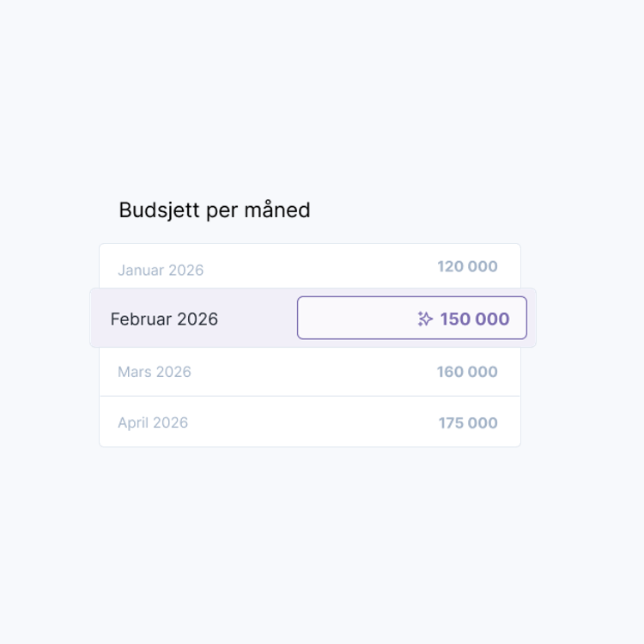Click blank space between April 2026 and 175 000
Screen dimensions: 644x644
coord(309,422)
